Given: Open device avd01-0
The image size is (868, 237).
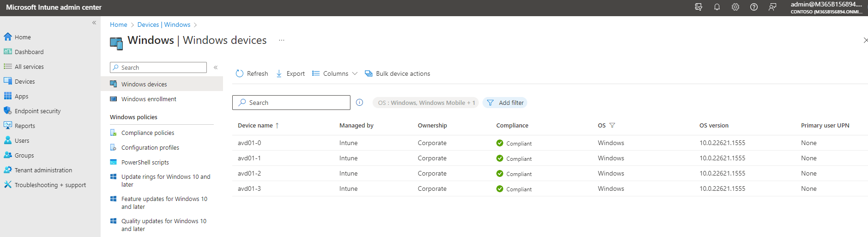Looking at the screenshot, I should tap(249, 143).
